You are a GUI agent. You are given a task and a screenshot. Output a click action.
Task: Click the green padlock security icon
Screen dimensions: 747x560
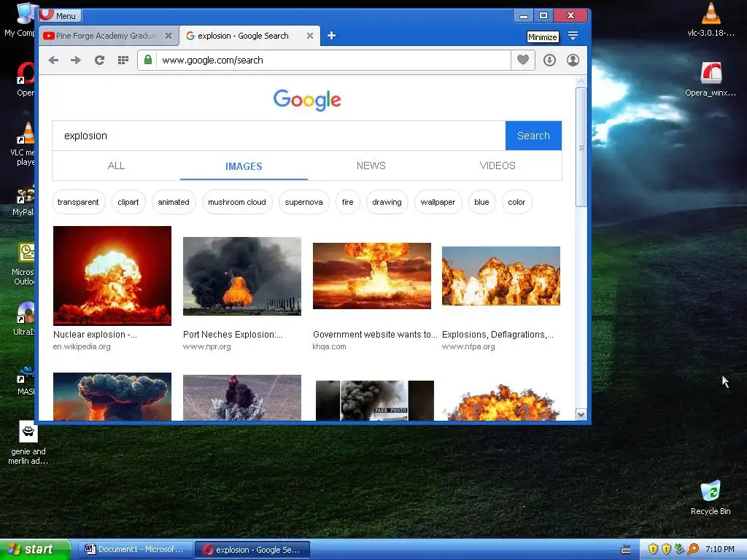coord(148,60)
